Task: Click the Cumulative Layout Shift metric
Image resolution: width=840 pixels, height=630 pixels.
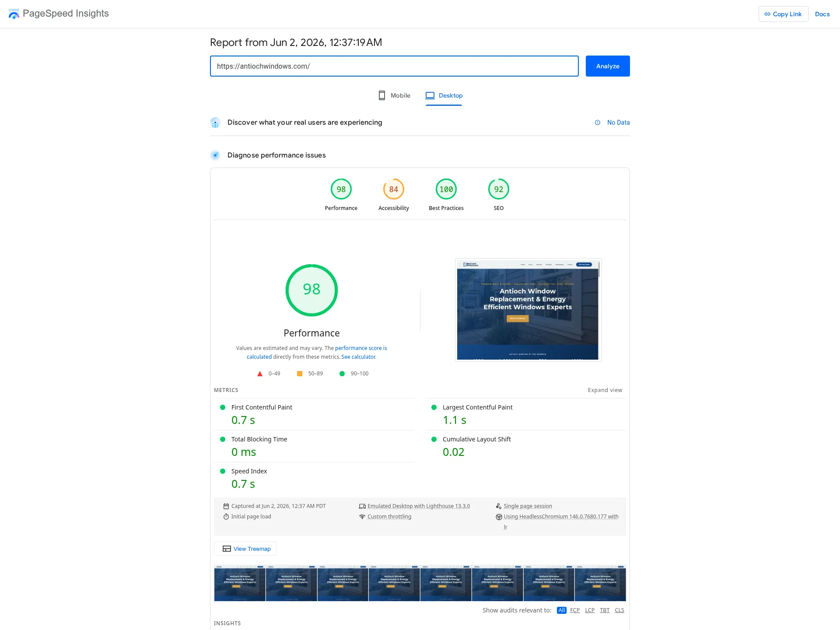Action: pyautogui.click(x=525, y=446)
